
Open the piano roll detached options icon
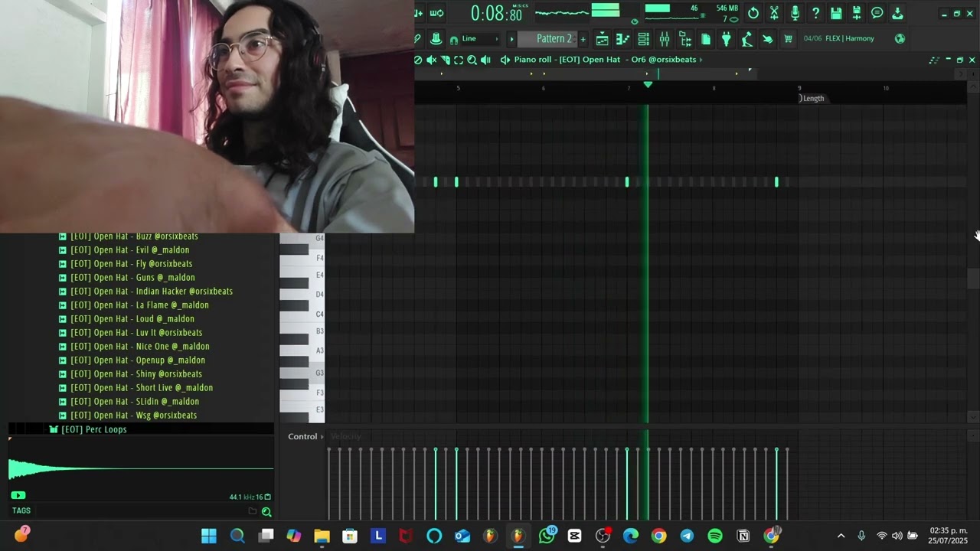point(934,60)
